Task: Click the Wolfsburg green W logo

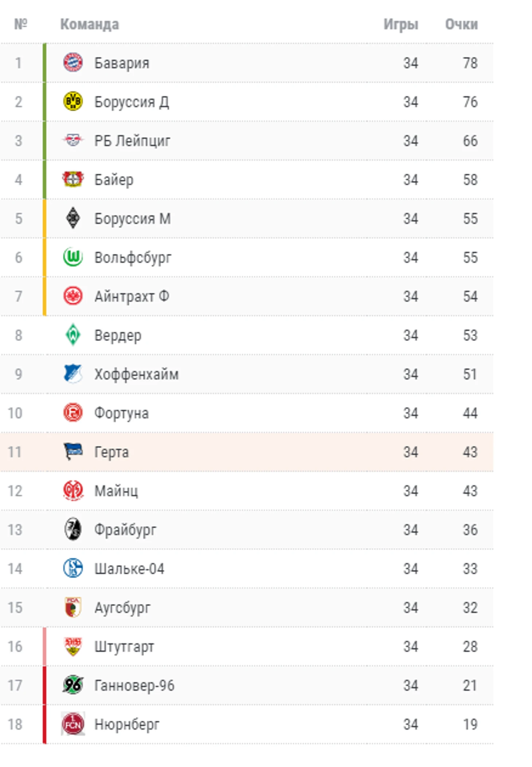Action: pos(73,257)
